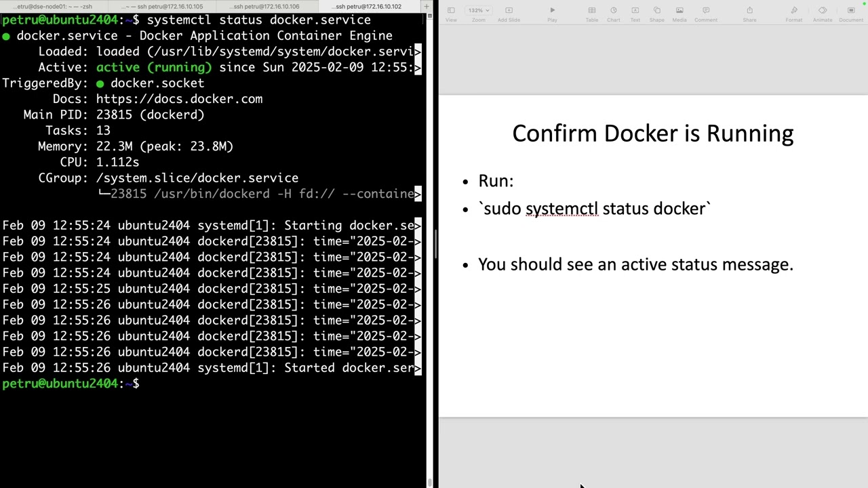868x488 pixels.
Task: Click the 'Tasks: 13' line in terminal
Action: click(77, 130)
